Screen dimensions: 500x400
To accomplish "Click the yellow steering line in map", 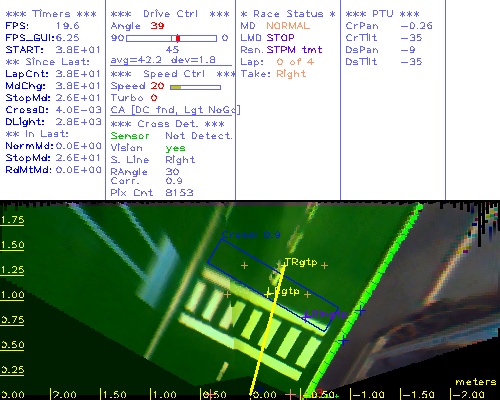I will coord(268,330).
